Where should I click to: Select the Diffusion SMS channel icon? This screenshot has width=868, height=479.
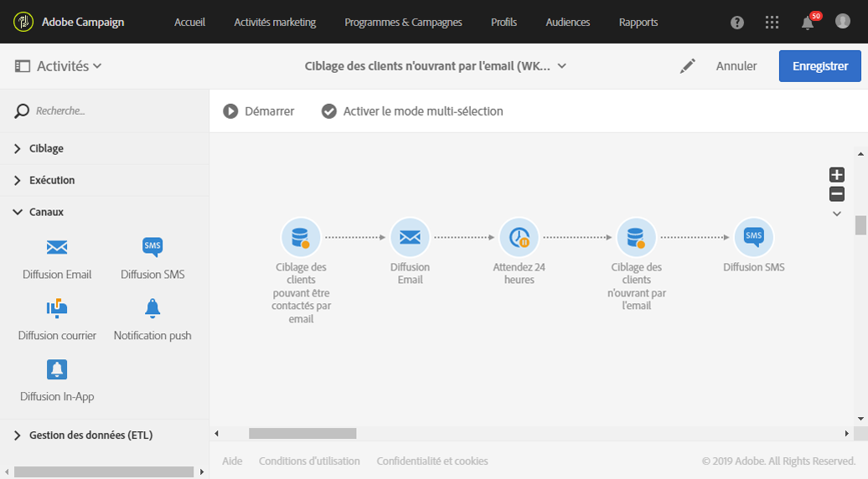click(x=152, y=247)
